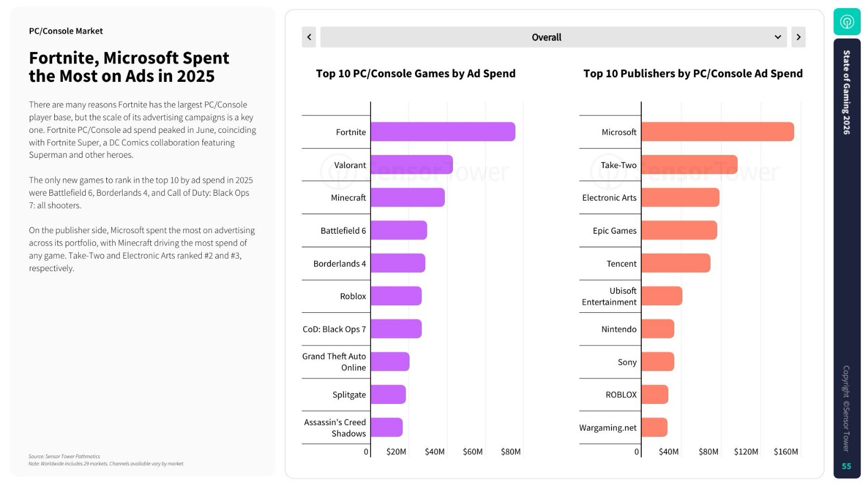Click the Microsoft publisher bar
868x488 pixels.
point(717,132)
